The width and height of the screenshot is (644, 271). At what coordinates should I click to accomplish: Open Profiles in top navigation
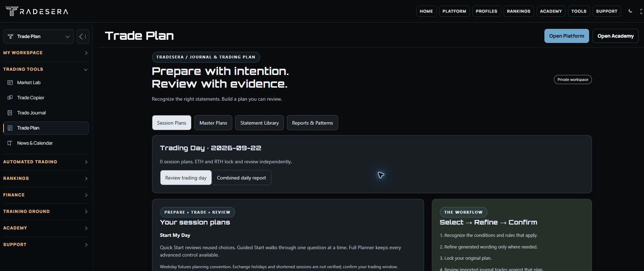point(486,11)
